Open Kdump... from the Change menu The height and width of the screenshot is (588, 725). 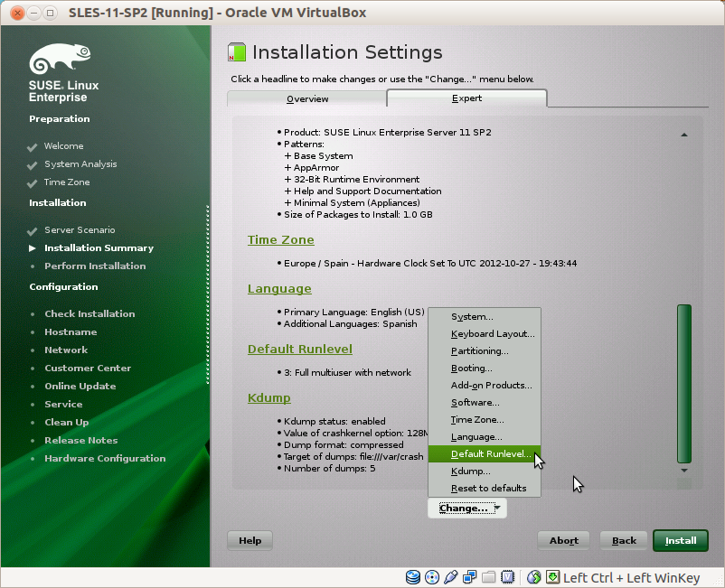click(485, 471)
